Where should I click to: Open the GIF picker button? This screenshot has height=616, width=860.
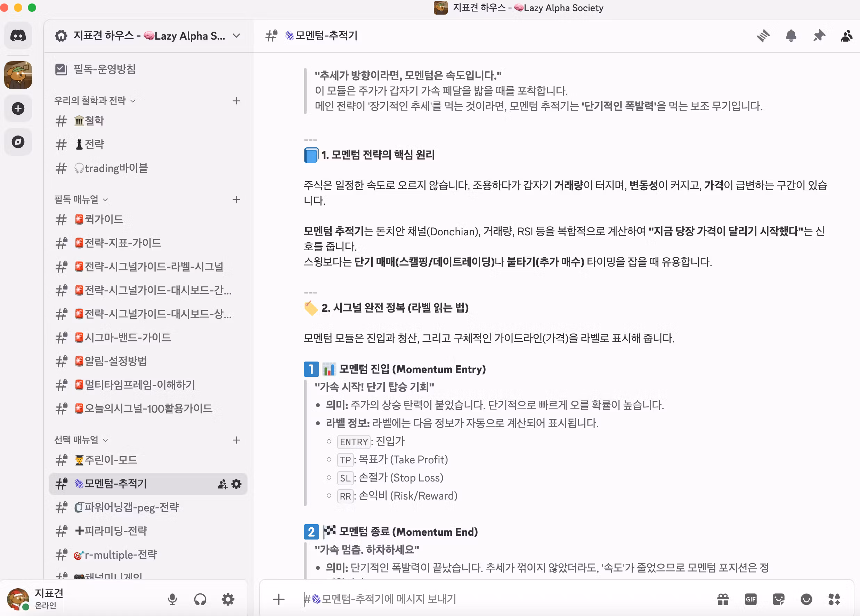click(751, 599)
